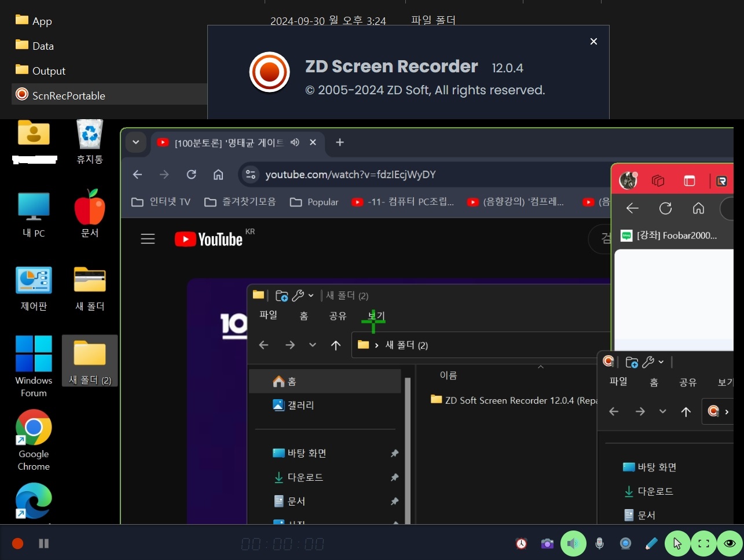This screenshot has height=560, width=744.
Task: Toggle mouse cursor capture in recorder bar
Action: pyautogui.click(x=677, y=543)
